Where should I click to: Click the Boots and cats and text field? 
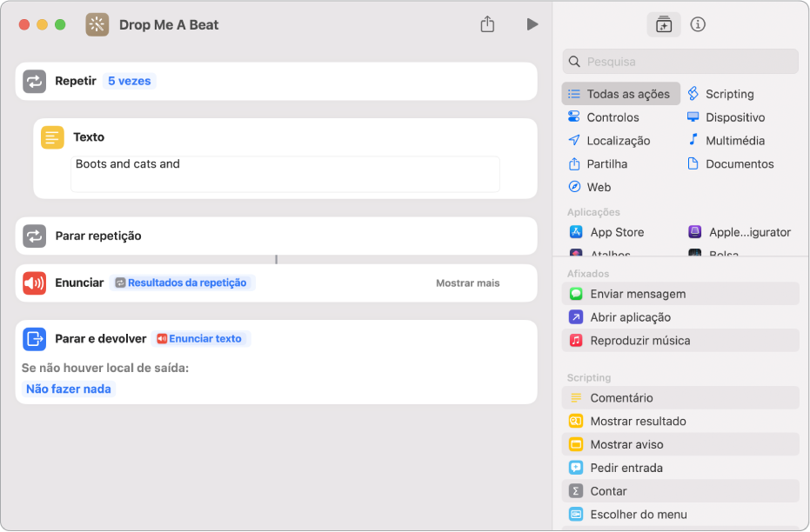285,174
